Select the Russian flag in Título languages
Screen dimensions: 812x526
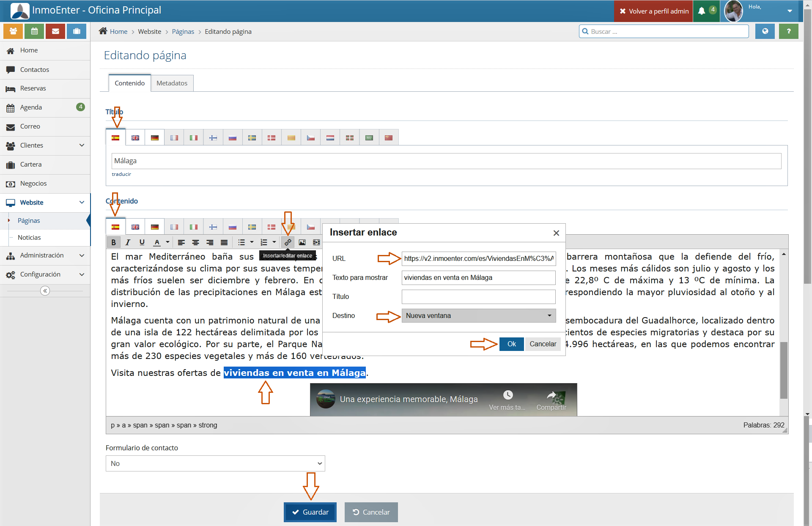coord(233,138)
